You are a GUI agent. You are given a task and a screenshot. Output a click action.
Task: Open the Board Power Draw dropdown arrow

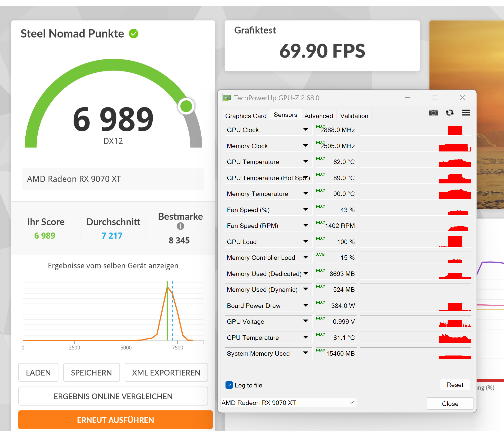coord(305,305)
